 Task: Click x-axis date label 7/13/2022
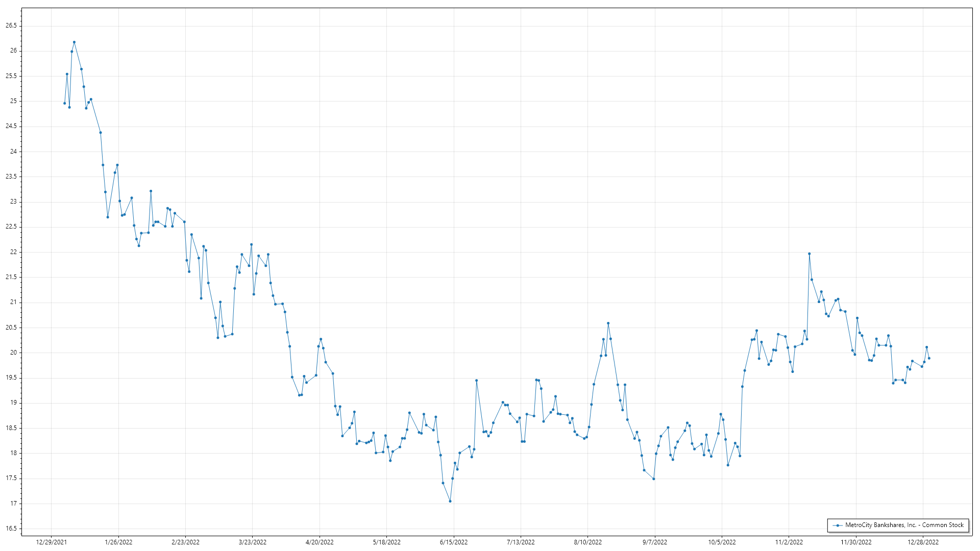(x=521, y=542)
